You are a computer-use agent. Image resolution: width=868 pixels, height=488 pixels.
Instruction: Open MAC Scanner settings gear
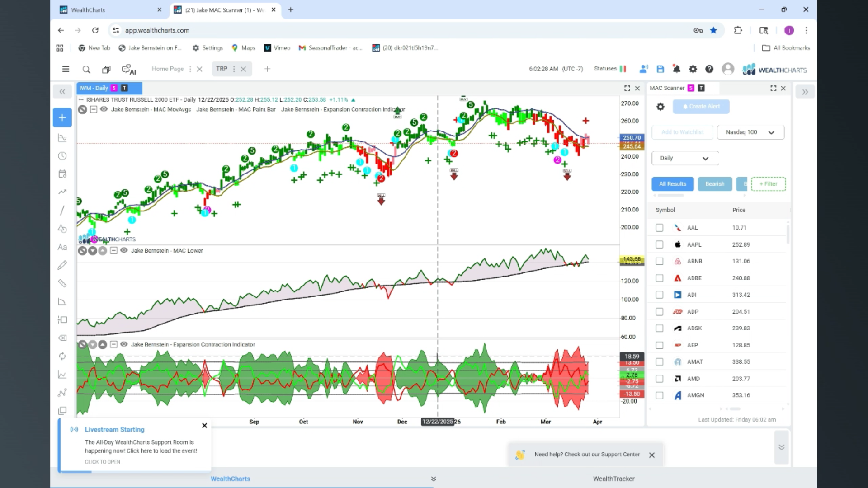click(660, 107)
